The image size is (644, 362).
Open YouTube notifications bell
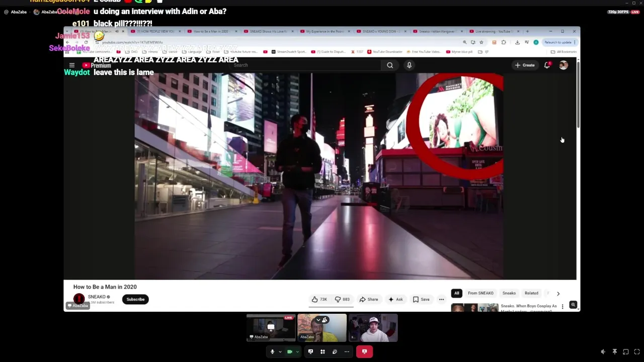coord(547,65)
